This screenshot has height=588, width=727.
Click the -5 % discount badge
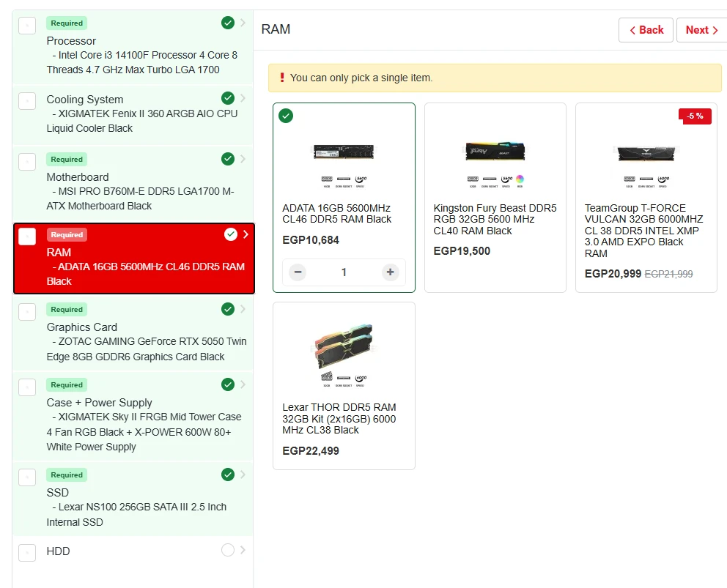click(695, 116)
